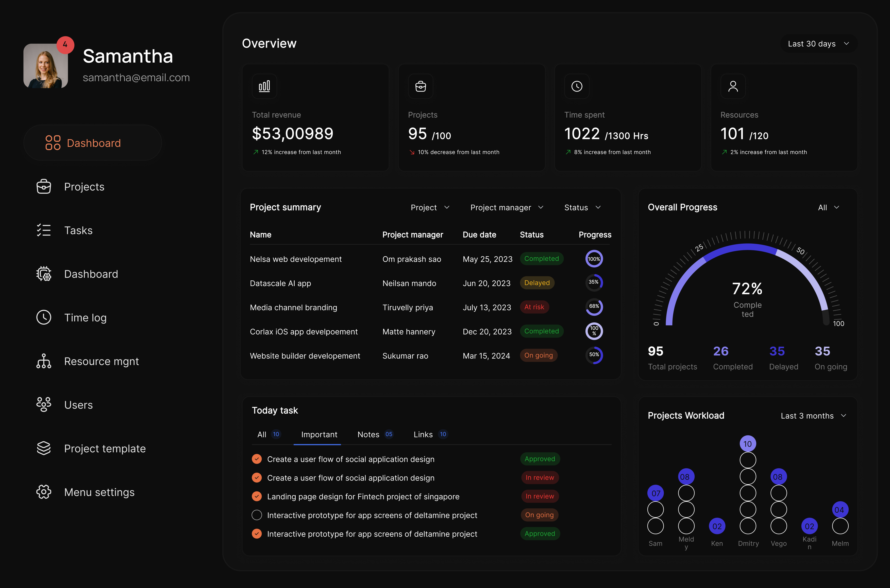Open the Last 3 months workload dropdown

[813, 416]
